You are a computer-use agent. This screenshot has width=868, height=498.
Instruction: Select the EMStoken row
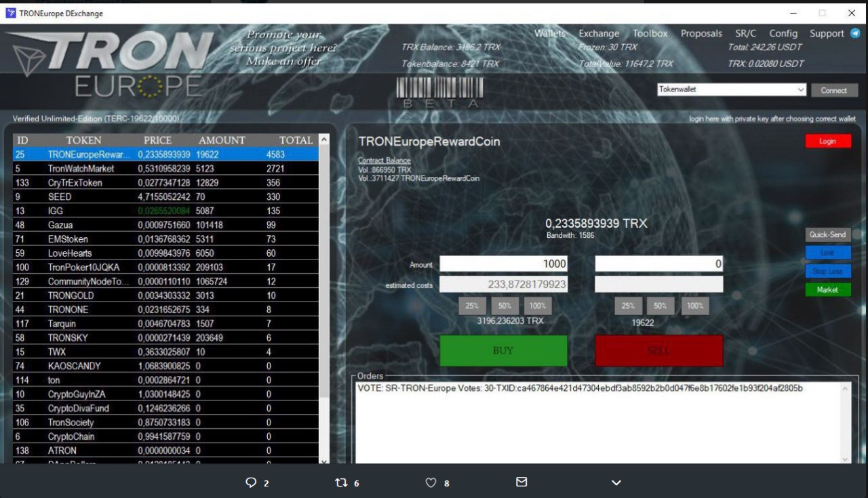coord(165,239)
